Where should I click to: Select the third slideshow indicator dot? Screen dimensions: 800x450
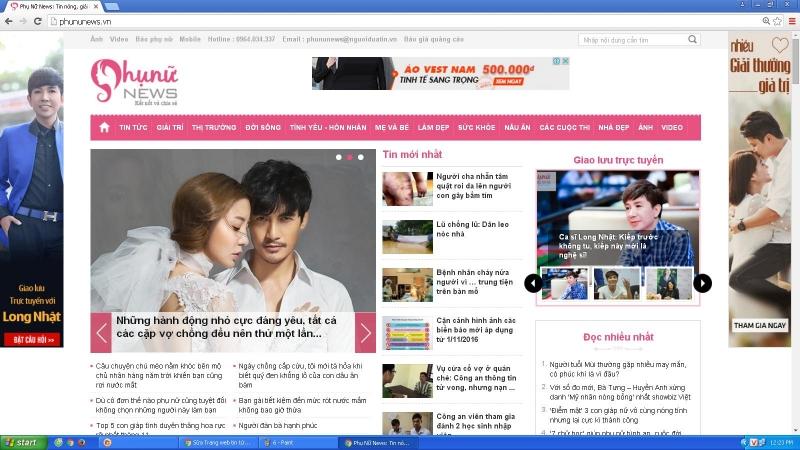360,157
